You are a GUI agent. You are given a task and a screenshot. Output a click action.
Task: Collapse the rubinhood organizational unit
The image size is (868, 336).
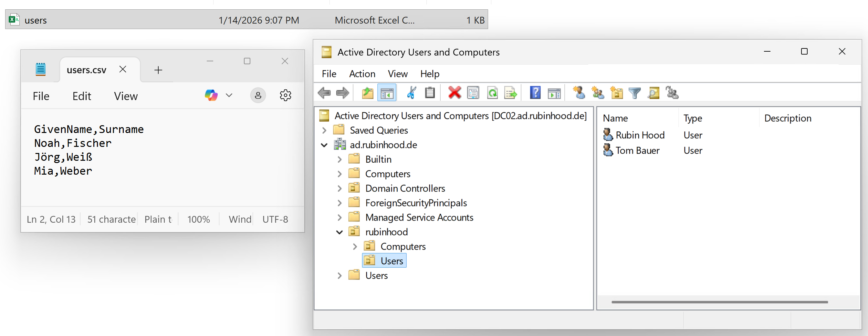[x=339, y=232]
